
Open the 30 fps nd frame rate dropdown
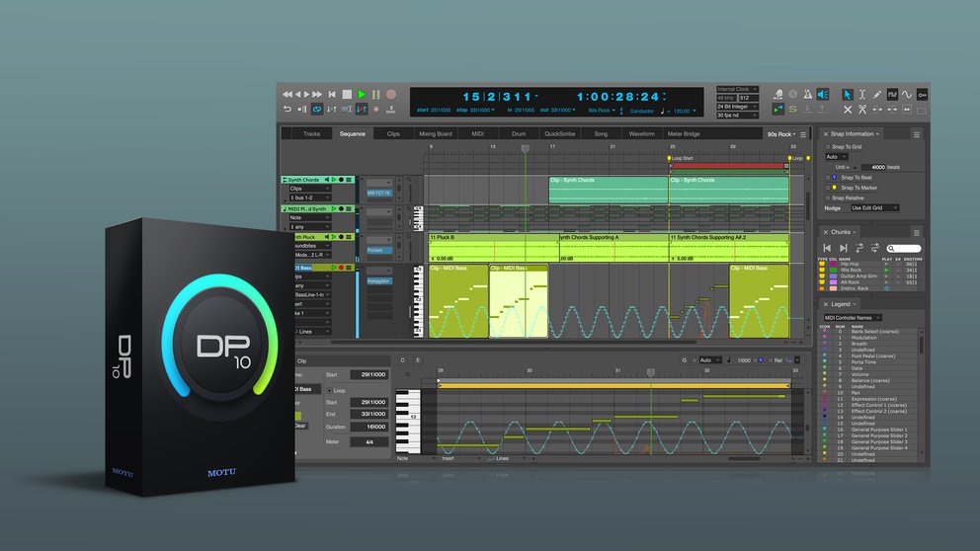pos(738,116)
